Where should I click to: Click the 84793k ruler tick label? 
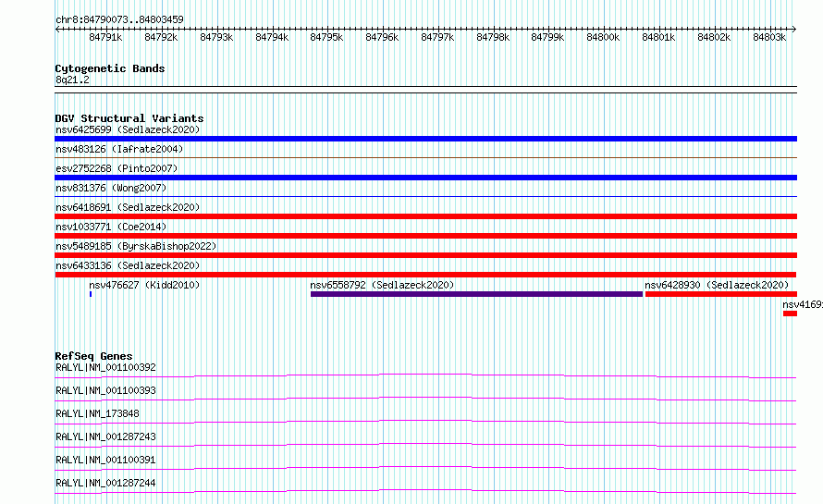pyautogui.click(x=216, y=37)
